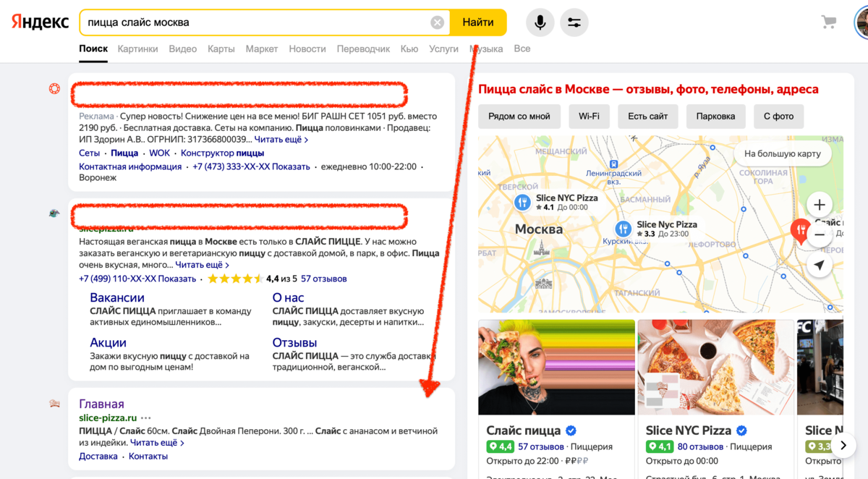This screenshot has width=868, height=479.
Task: Start voice search with the microphone icon
Action: coord(540,22)
